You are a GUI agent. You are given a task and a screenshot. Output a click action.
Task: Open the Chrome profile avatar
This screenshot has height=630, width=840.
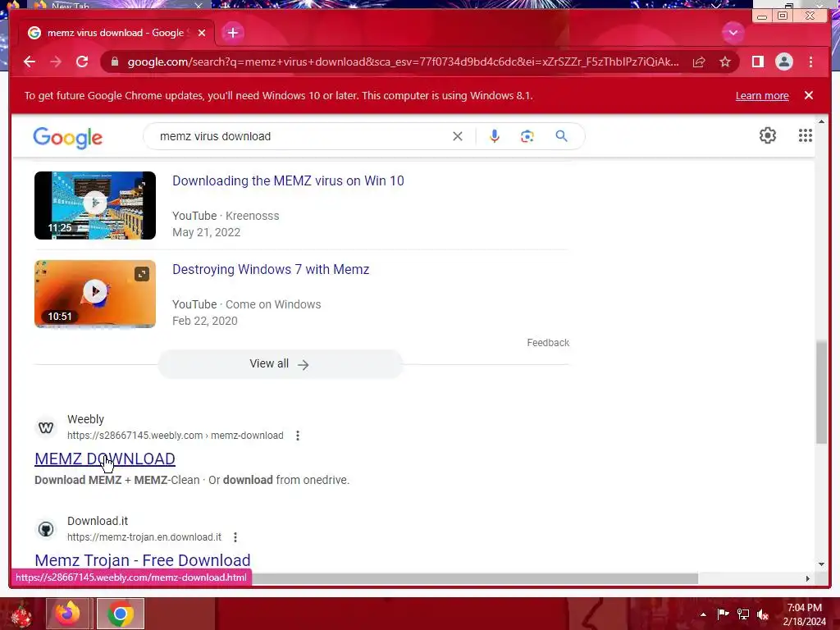click(x=783, y=62)
